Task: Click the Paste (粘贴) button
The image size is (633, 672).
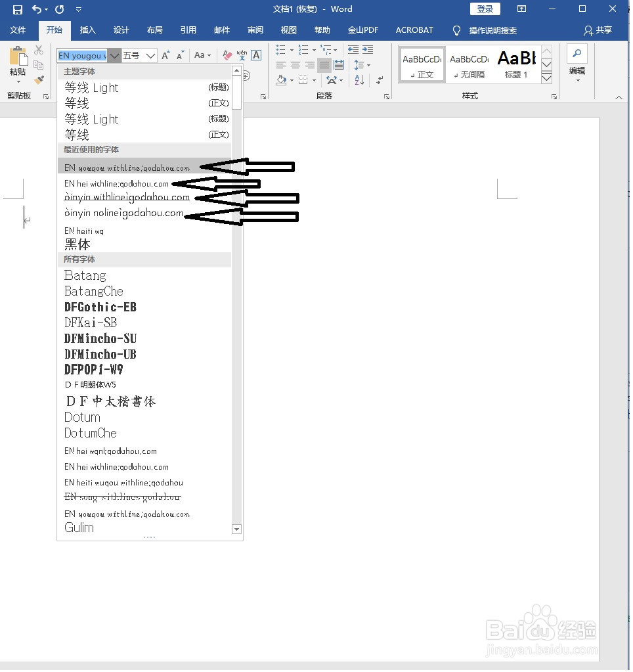Action: coord(18,65)
